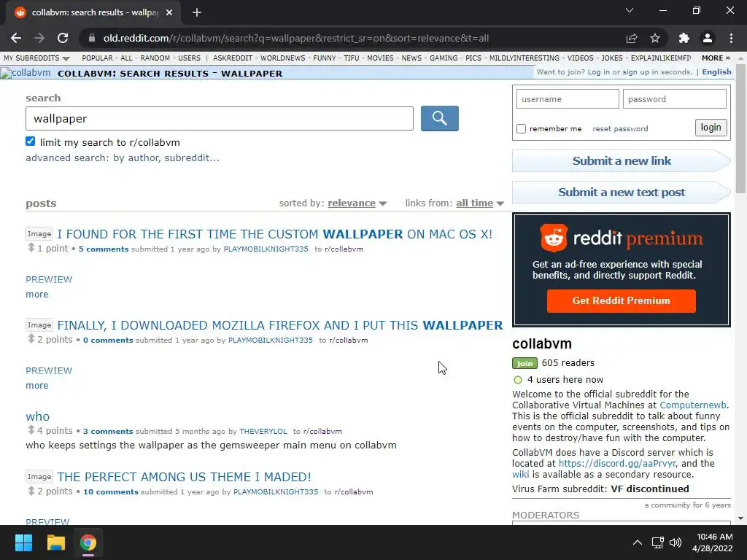Open the tab search chevron

(x=630, y=10)
